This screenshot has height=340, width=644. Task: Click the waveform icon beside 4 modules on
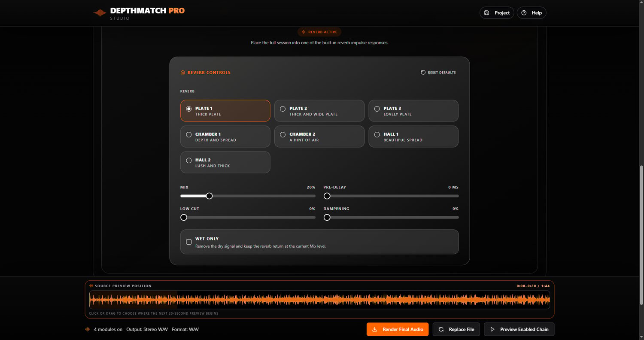(x=88, y=329)
